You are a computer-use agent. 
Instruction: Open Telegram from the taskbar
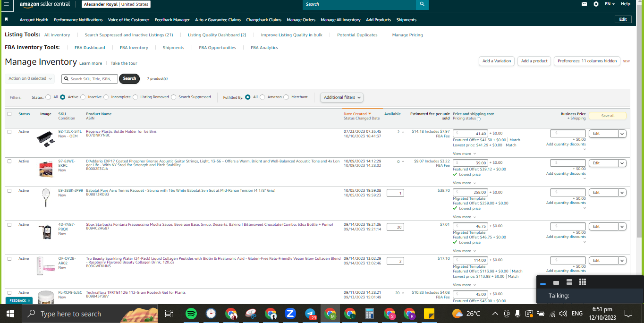310,314
